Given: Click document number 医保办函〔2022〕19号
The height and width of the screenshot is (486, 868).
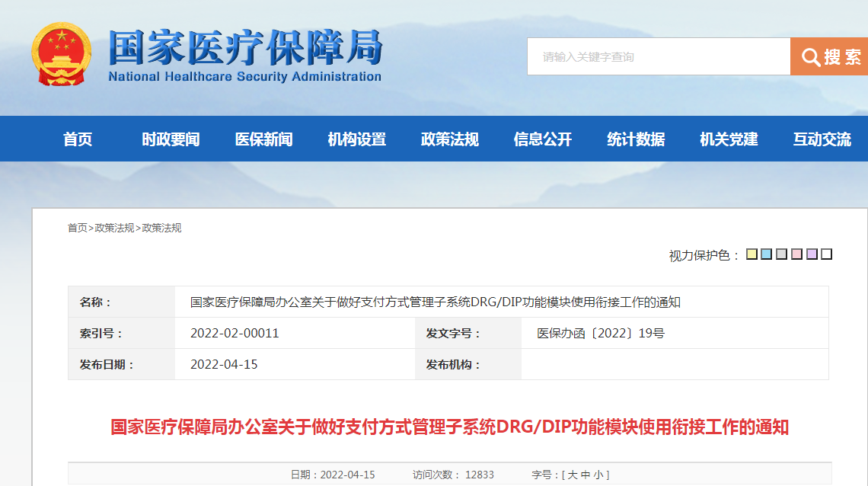Looking at the screenshot, I should (601, 333).
